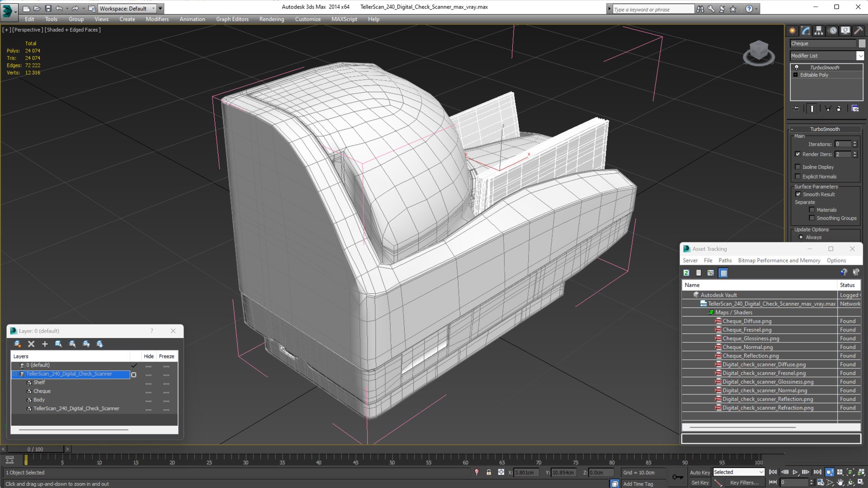
Task: Click the Cheque object color swatch
Action: click(862, 43)
